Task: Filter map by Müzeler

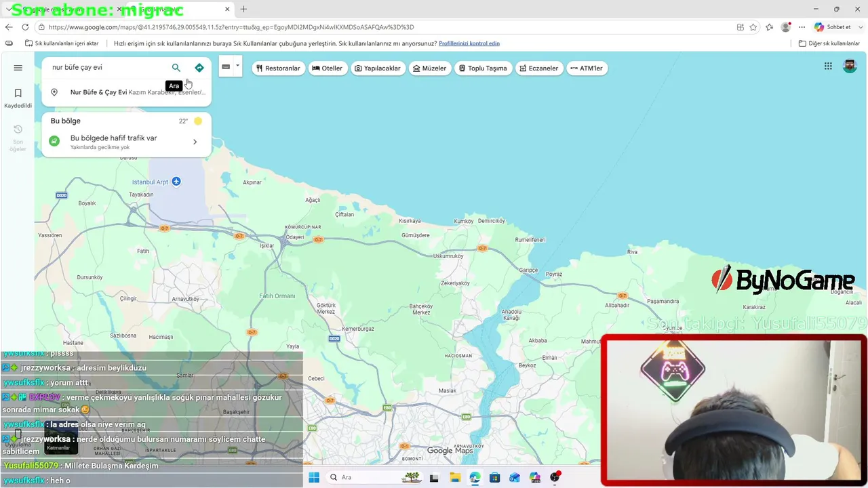Action: 429,68
